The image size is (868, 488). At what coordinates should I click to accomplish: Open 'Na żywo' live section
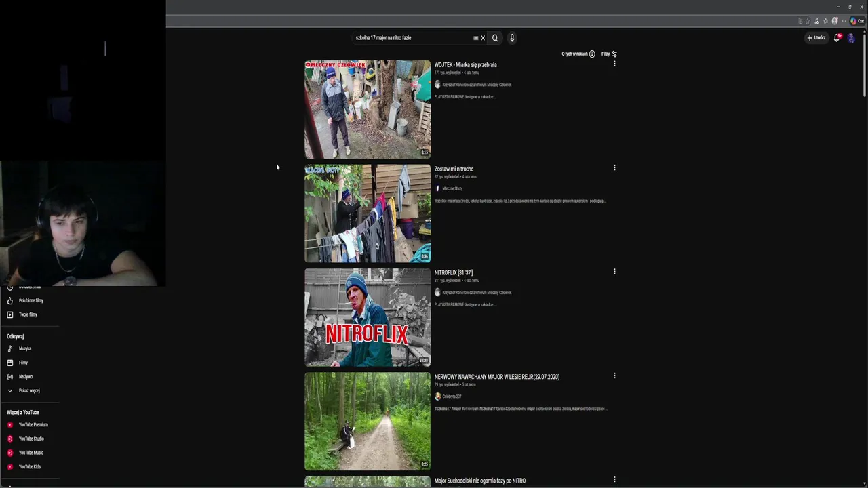point(26,377)
